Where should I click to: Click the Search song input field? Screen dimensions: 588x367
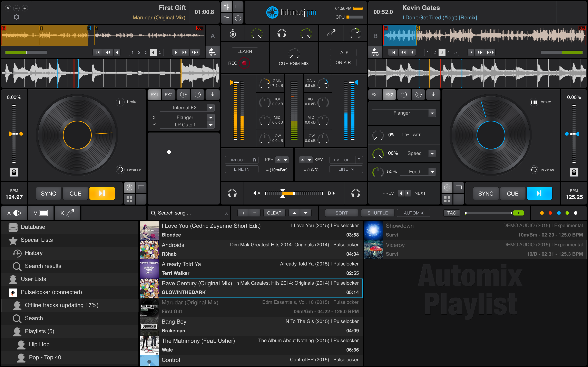(x=190, y=213)
